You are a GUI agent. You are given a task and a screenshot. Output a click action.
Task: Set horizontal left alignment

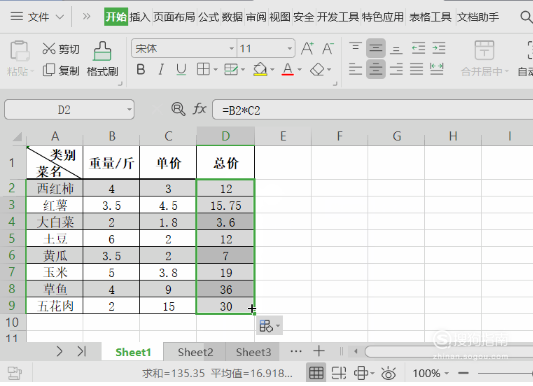pos(355,69)
